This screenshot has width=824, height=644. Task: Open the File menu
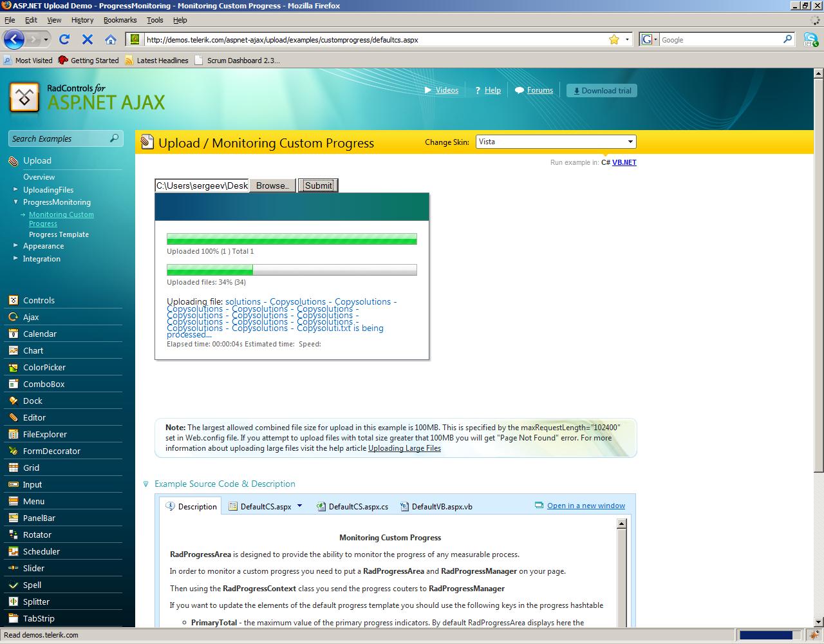pos(10,20)
